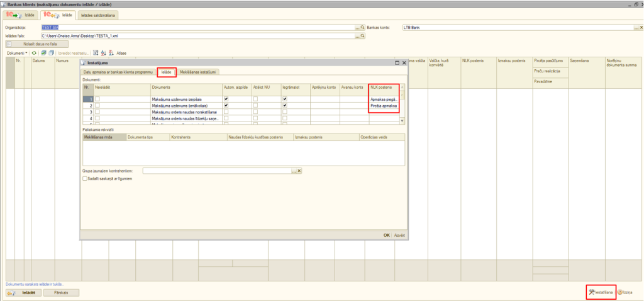Click the refresh icon in documents toolbar
Viewport: 644px width, 301px height.
tap(35, 54)
